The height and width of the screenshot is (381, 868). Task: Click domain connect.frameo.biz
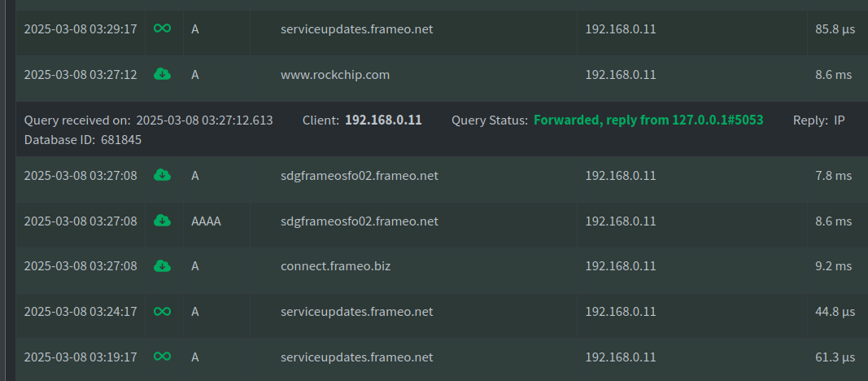(335, 266)
